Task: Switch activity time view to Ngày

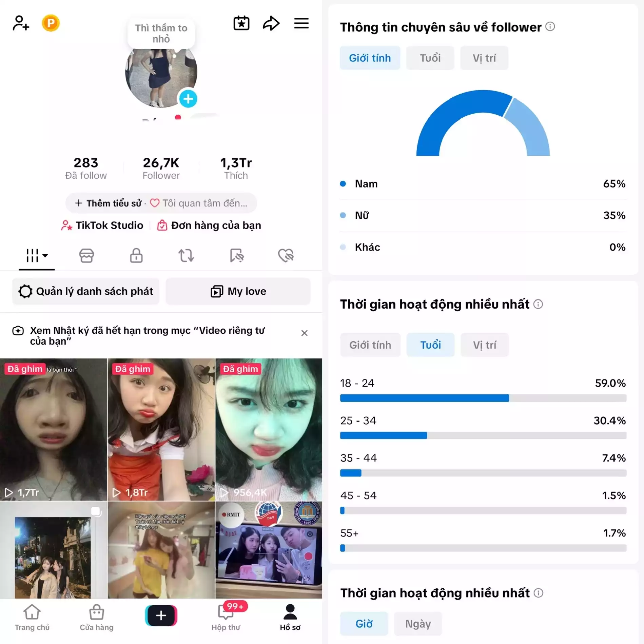Action: tap(418, 623)
